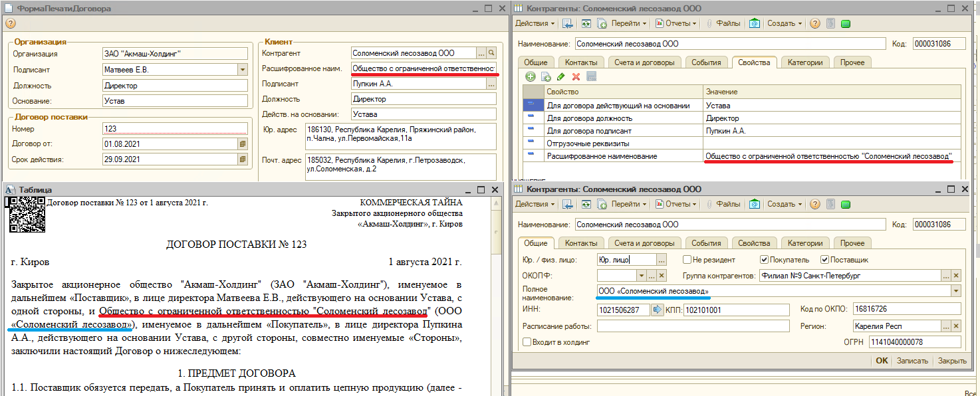980x396 pixels.
Task: Click email icon in upper Контрагенты toolbar
Action: pos(754,23)
